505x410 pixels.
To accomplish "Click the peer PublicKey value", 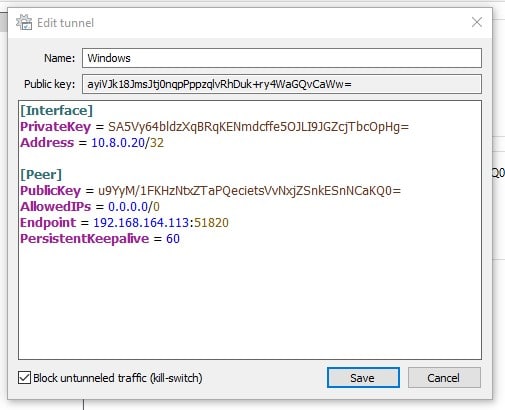I will click(249, 191).
